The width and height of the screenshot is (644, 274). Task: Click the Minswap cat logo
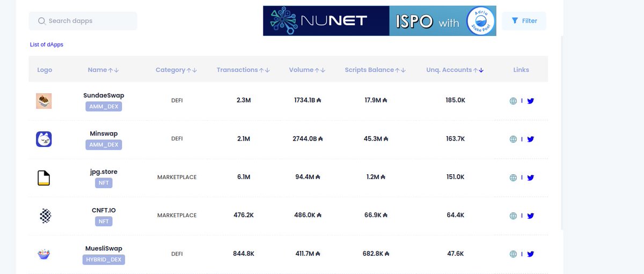pyautogui.click(x=44, y=139)
